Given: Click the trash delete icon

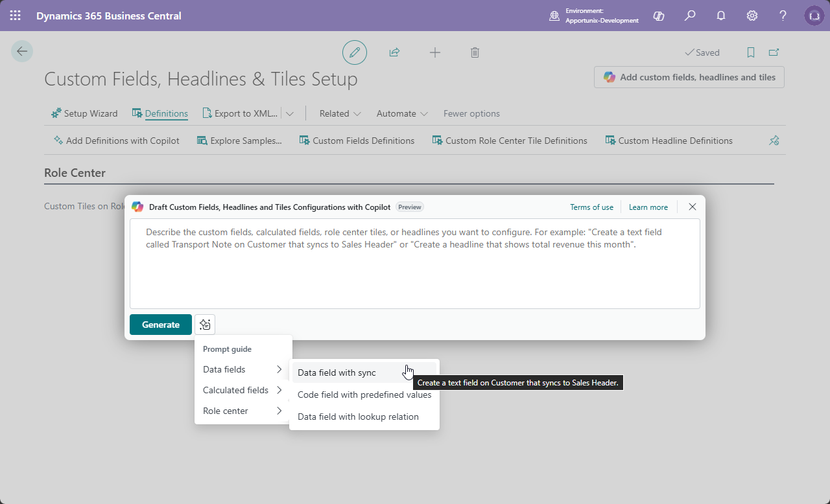Looking at the screenshot, I should pyautogui.click(x=475, y=52).
